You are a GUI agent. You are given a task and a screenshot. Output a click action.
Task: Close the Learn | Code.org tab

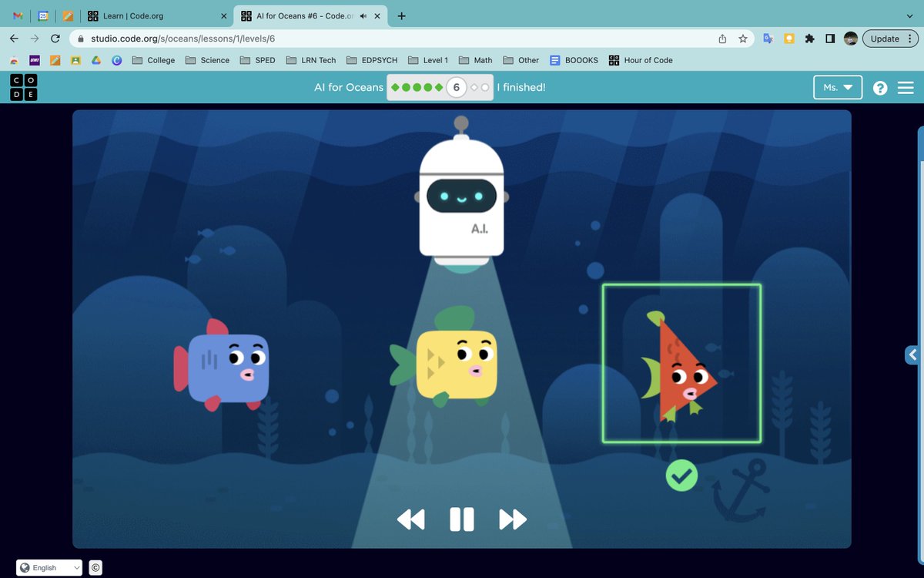click(x=223, y=15)
